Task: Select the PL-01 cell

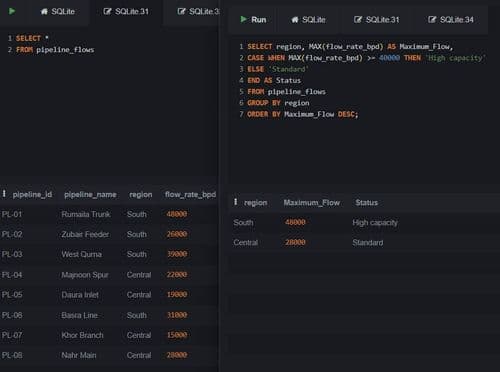Action: pos(12,214)
